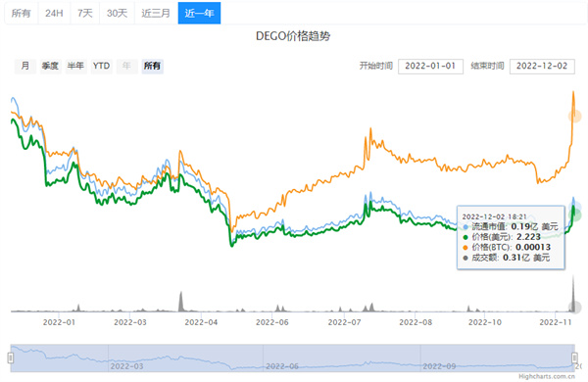
Task: Apply the YTD range button
Action: [101, 66]
